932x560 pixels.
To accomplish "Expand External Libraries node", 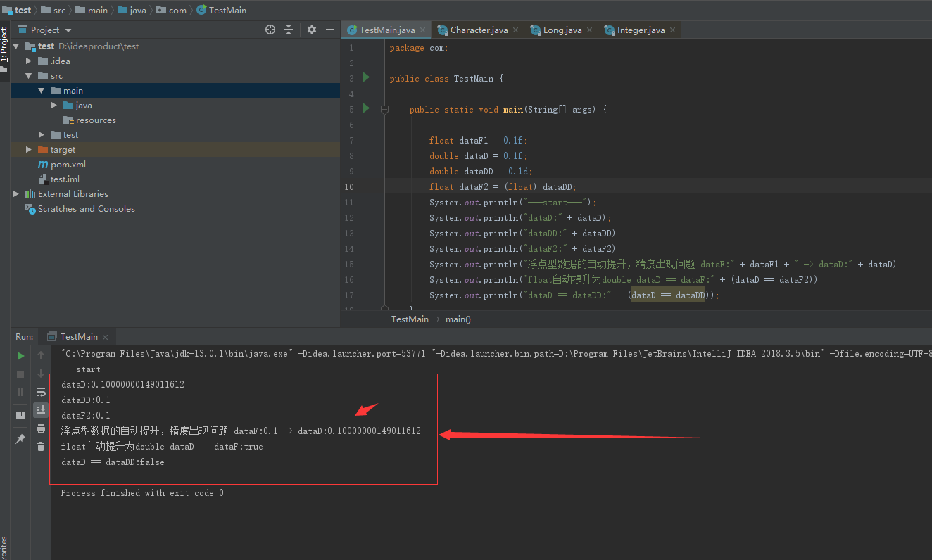I will tap(16, 194).
